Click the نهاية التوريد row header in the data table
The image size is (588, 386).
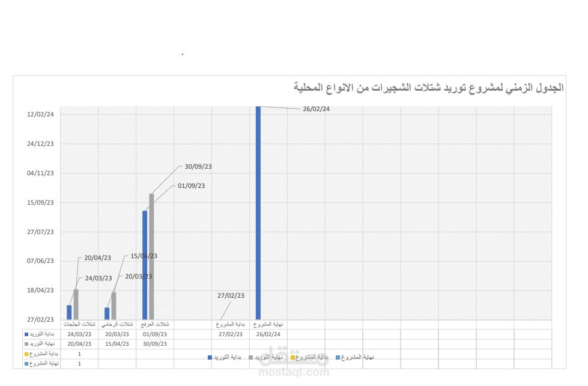click(x=41, y=344)
